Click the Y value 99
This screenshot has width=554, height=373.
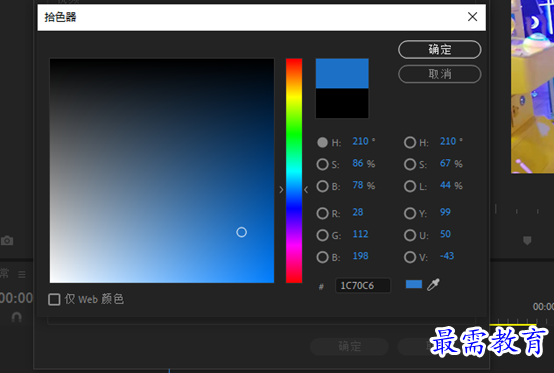click(x=445, y=212)
